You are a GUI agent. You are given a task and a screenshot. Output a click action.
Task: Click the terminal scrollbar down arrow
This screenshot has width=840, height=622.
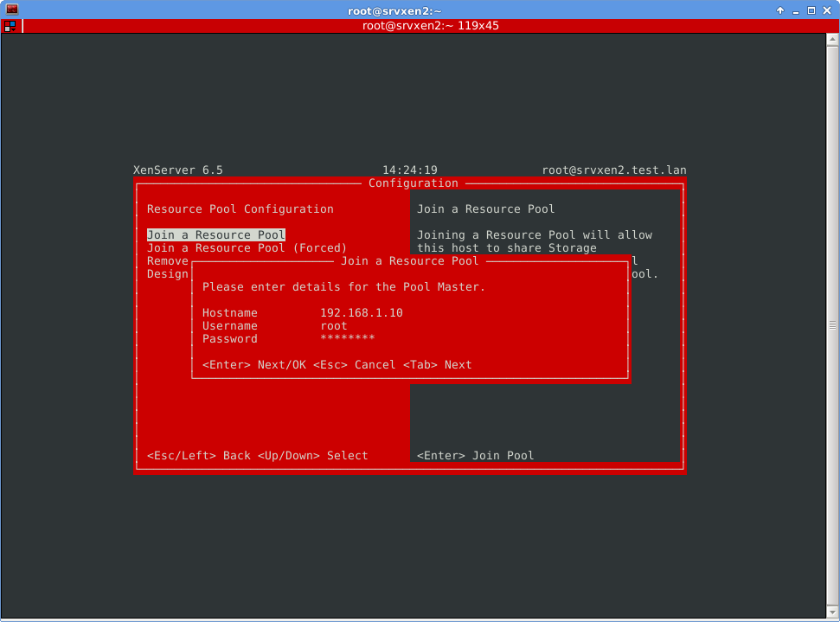(832, 612)
